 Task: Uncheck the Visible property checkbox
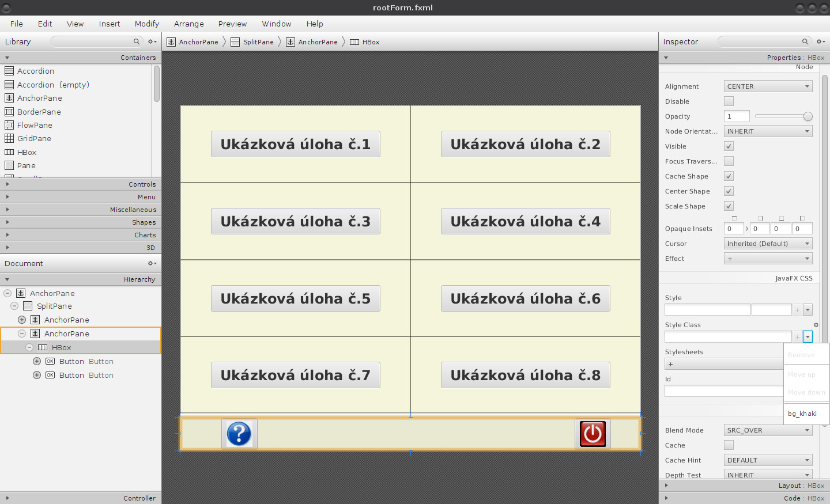point(729,146)
